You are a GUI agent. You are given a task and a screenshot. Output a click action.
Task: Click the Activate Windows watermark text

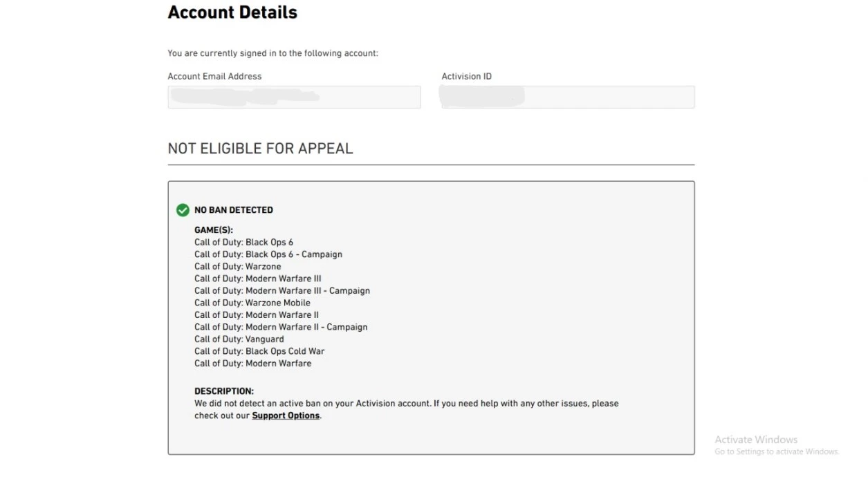click(x=756, y=440)
